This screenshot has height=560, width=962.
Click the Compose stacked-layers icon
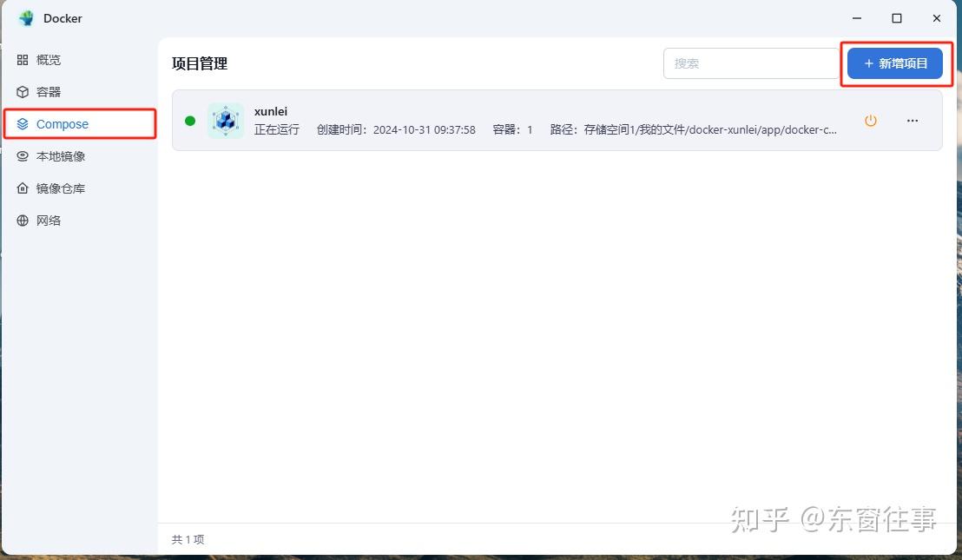tap(23, 123)
